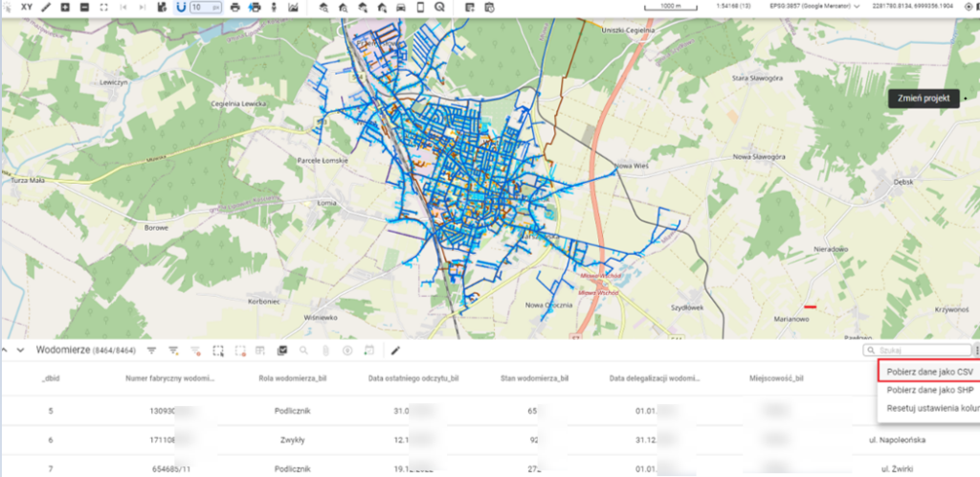
Task: Click the snapping tolerance pixel field
Action: coord(202,7)
